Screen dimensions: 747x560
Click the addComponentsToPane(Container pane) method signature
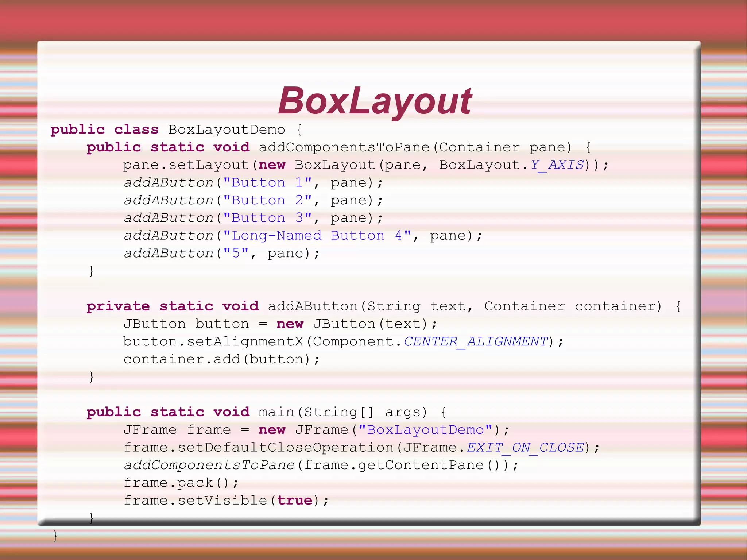(x=339, y=147)
